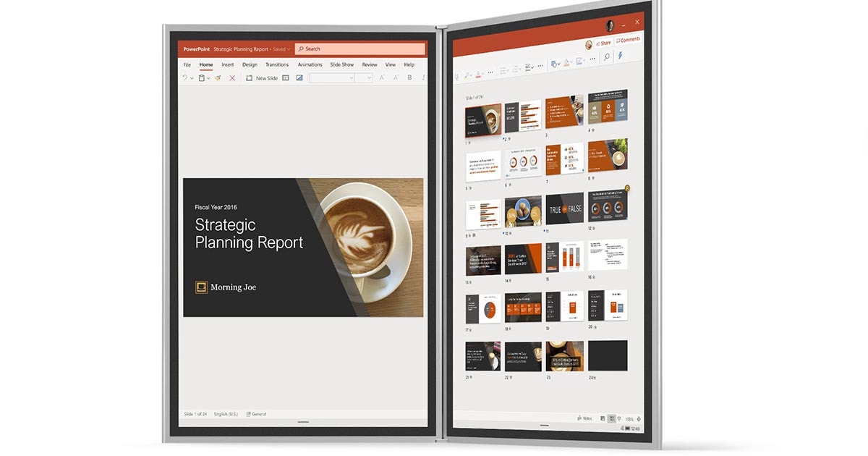Image resolution: width=868 pixels, height=456 pixels.
Task: Click the Paste clipboard icon
Action: (x=201, y=78)
